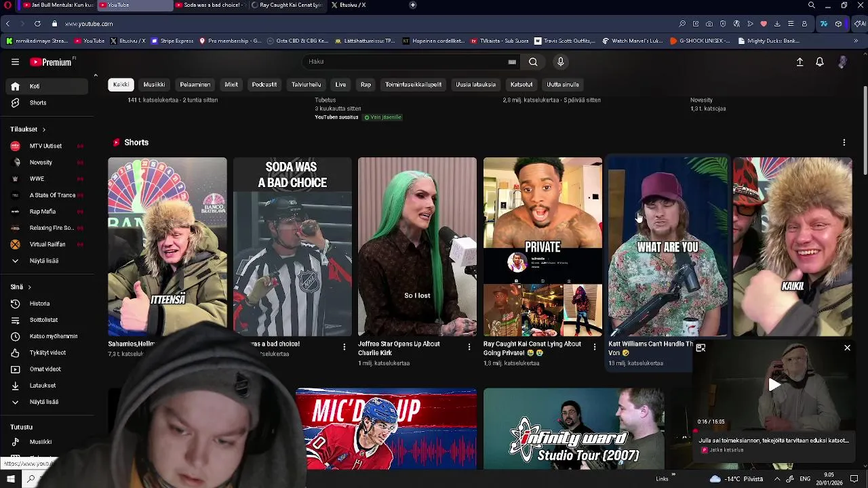The width and height of the screenshot is (868, 488).
Task: Click the miniplayer progress bar scrubber
Action: (696, 431)
